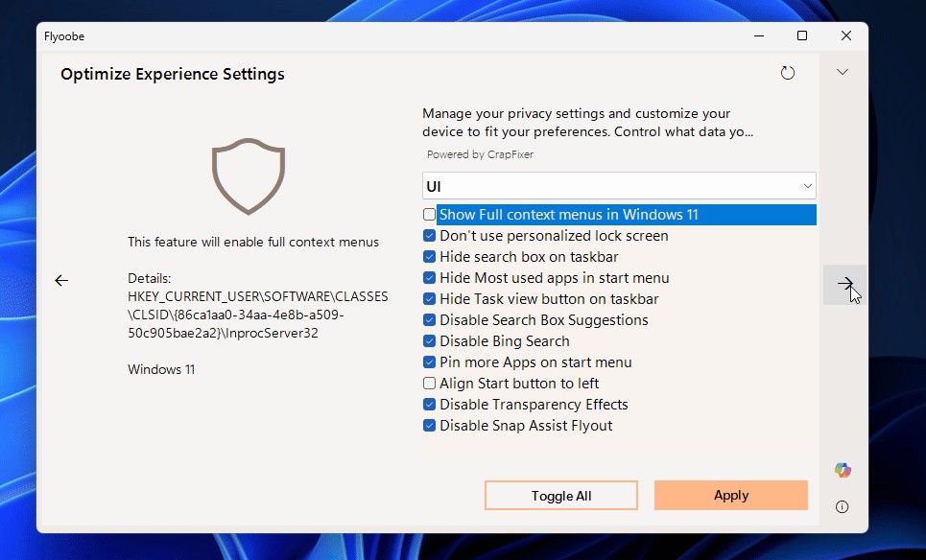Maximize the Flyoobe window
The height and width of the screenshot is (560, 926).
[x=802, y=36]
